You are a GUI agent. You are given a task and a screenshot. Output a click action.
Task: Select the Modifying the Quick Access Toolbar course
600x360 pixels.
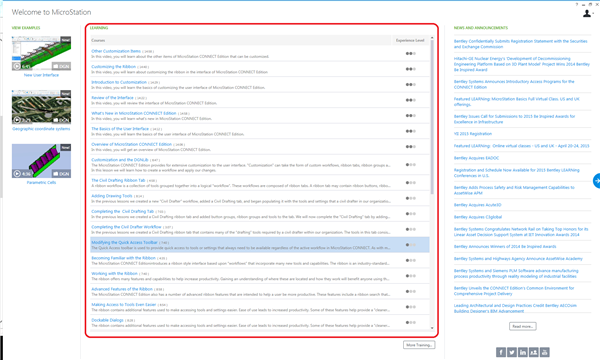tap(260, 245)
